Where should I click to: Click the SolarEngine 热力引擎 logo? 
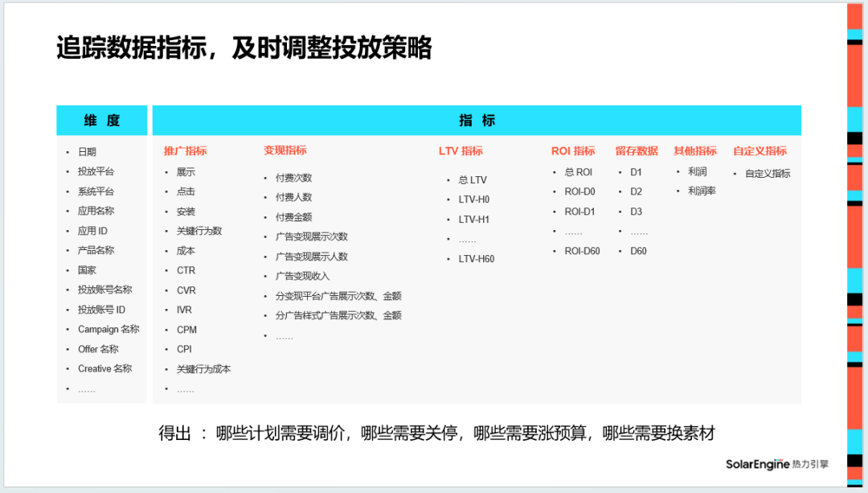coord(776,462)
